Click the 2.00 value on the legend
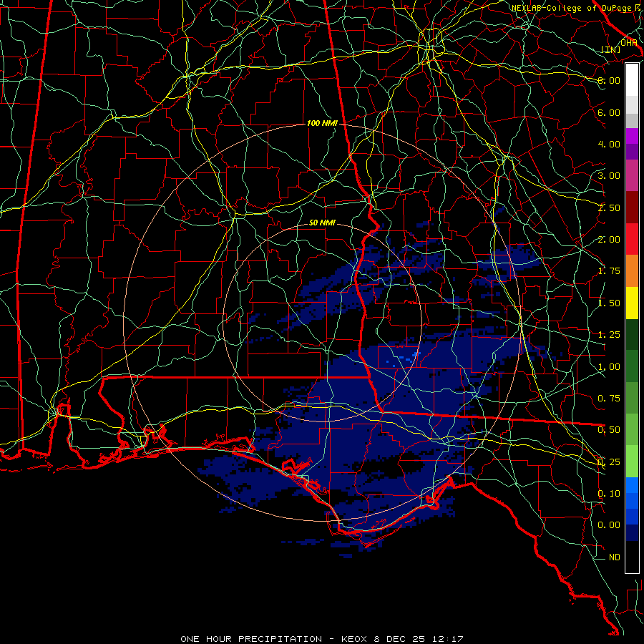644x644 pixels. tap(609, 240)
